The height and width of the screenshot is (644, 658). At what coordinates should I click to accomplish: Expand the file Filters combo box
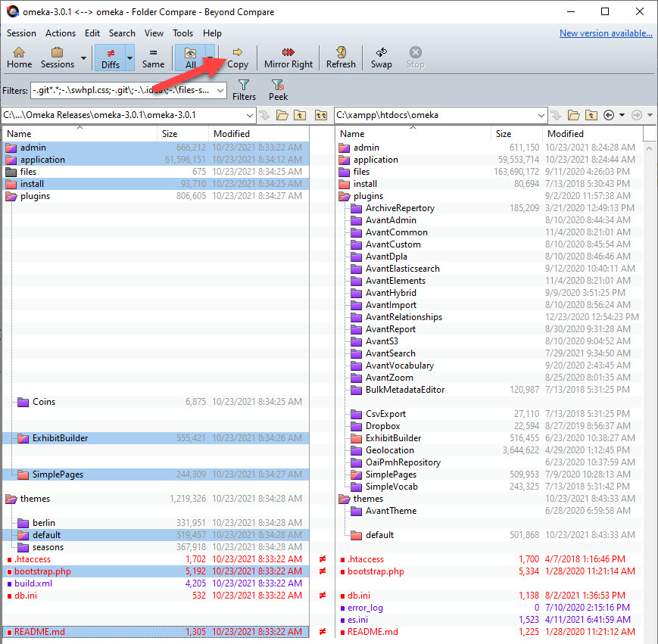point(220,91)
